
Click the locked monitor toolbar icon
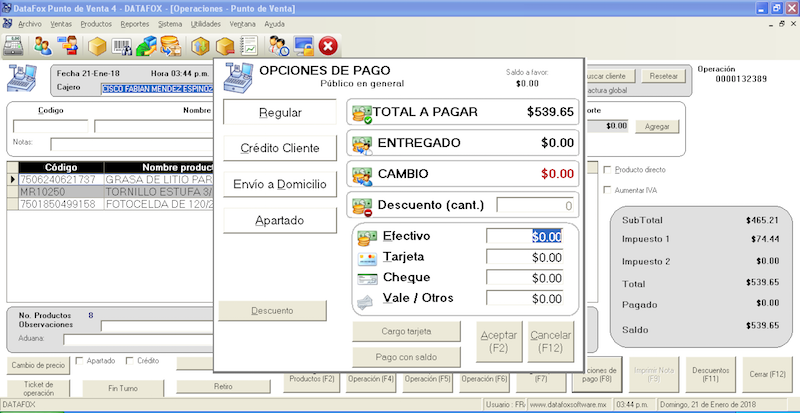coord(304,46)
